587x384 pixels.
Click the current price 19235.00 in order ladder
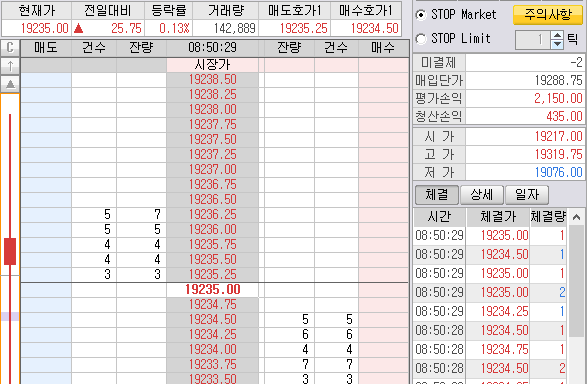click(212, 289)
